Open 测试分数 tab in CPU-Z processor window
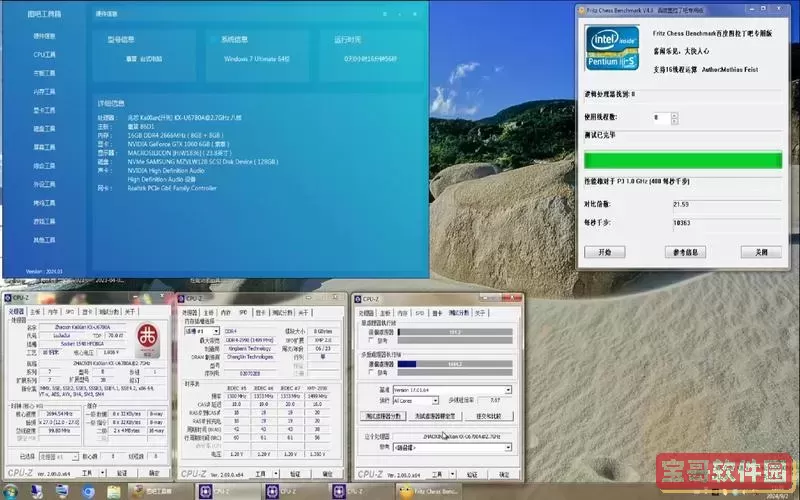Screen dimensions: 800x500 tap(109, 312)
